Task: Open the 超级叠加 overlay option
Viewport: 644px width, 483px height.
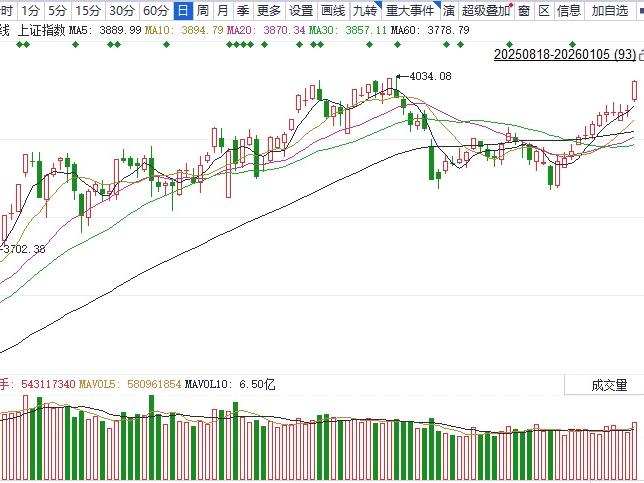Action: pos(483,11)
